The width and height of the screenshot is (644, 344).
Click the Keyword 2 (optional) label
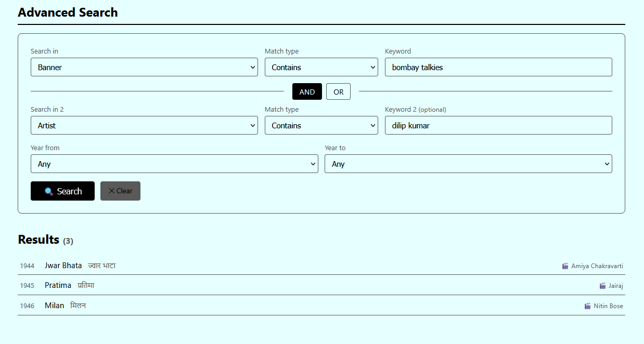(416, 110)
